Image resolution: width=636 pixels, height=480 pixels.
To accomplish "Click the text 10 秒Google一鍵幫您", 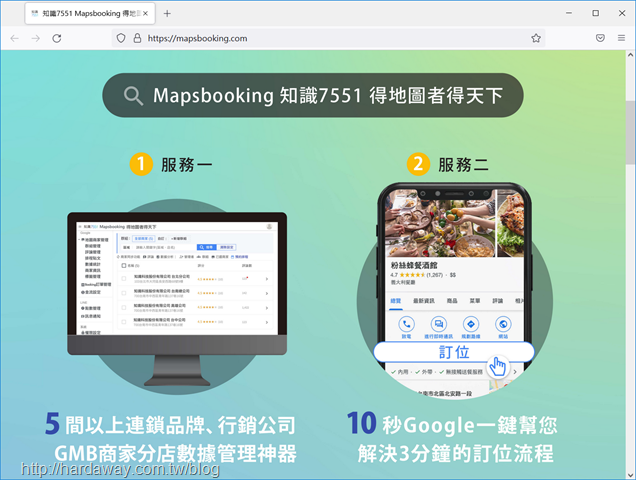I will 452,424.
